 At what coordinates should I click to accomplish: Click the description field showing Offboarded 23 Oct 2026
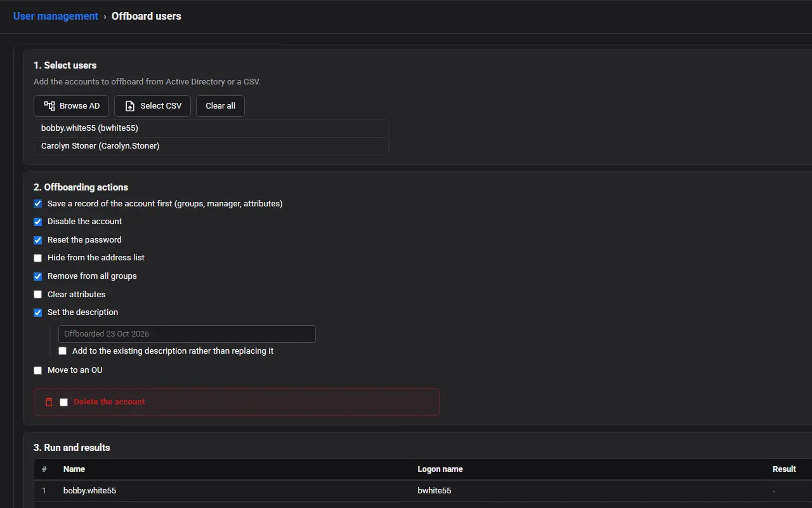[x=187, y=334]
